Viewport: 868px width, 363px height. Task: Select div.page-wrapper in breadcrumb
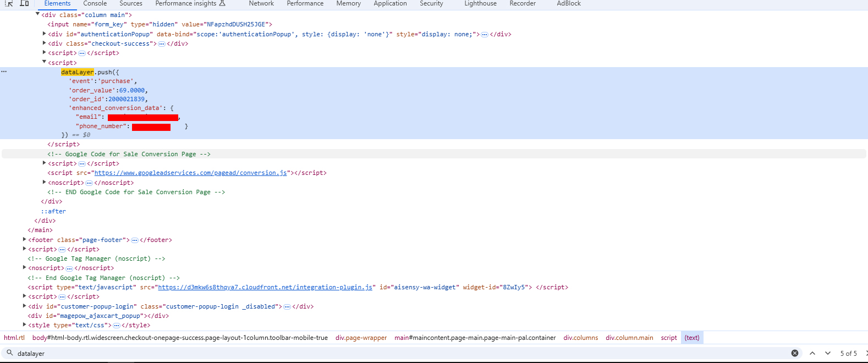click(361, 338)
